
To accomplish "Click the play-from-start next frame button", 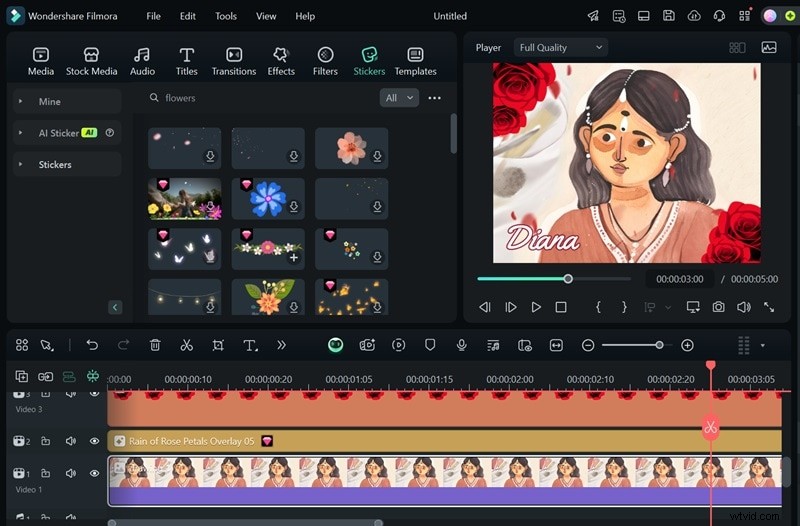I will click(x=510, y=307).
